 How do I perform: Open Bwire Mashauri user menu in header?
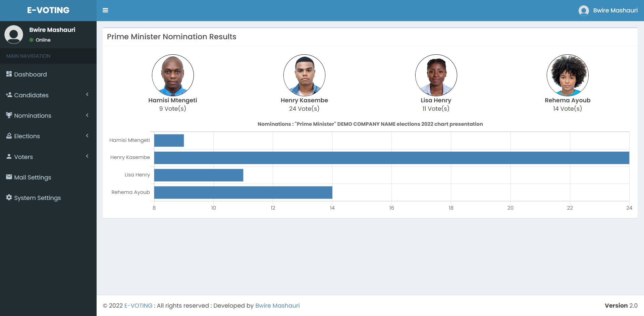[x=615, y=10]
